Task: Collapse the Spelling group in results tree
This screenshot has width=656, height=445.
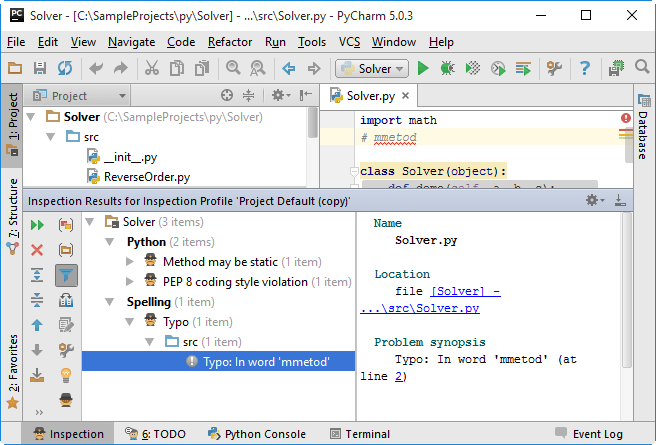Action: pos(111,302)
